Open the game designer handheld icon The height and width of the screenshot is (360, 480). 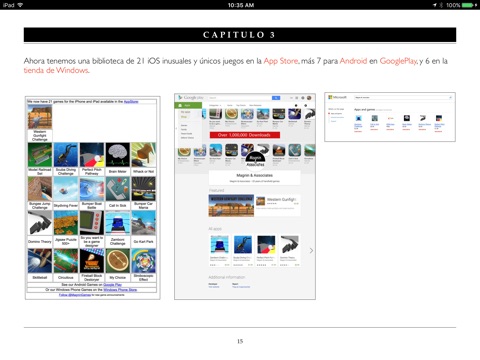92,223
